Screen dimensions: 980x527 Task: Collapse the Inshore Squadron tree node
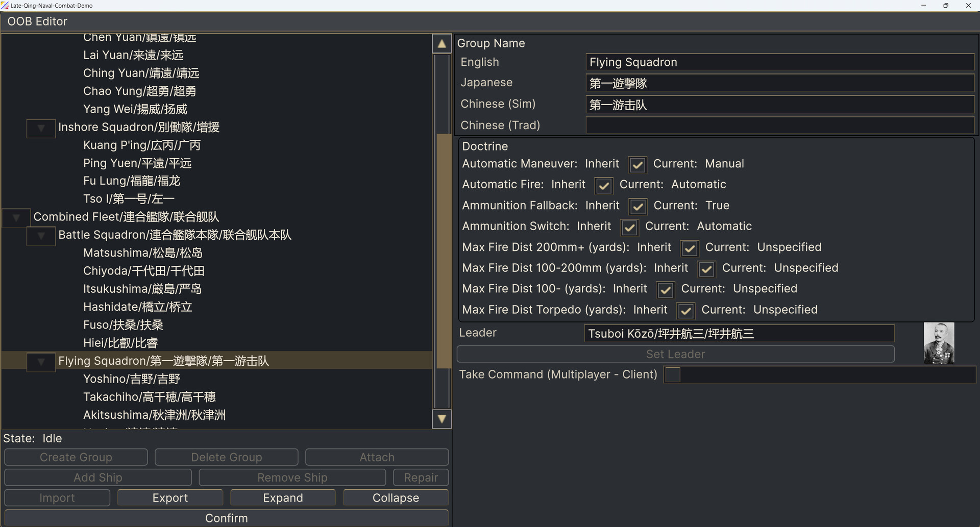coord(41,129)
